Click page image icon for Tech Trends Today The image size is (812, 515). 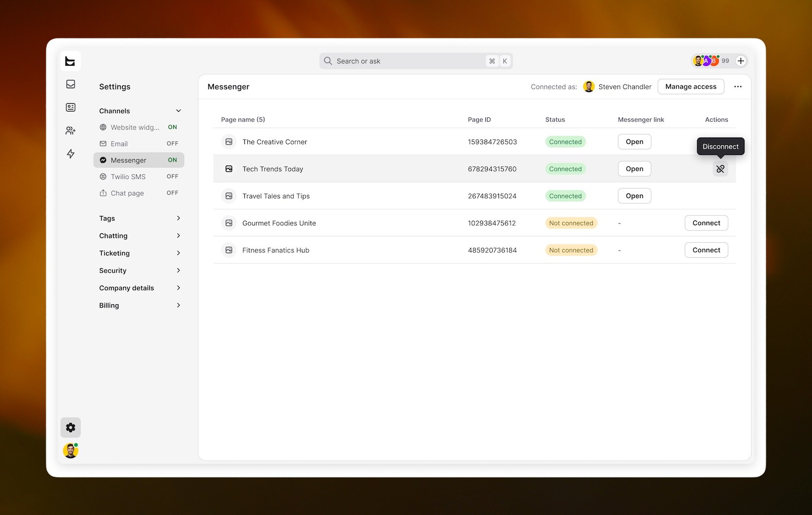click(x=229, y=169)
